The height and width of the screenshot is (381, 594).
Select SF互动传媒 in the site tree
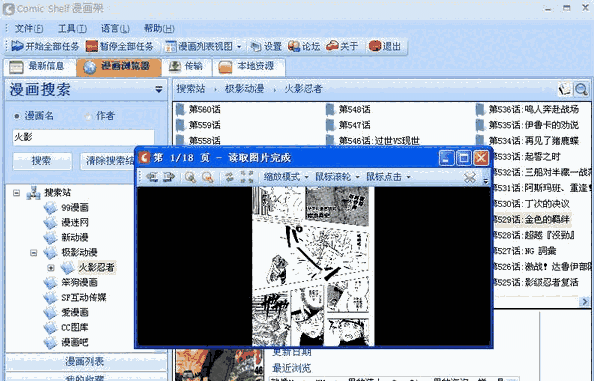pos(84,298)
